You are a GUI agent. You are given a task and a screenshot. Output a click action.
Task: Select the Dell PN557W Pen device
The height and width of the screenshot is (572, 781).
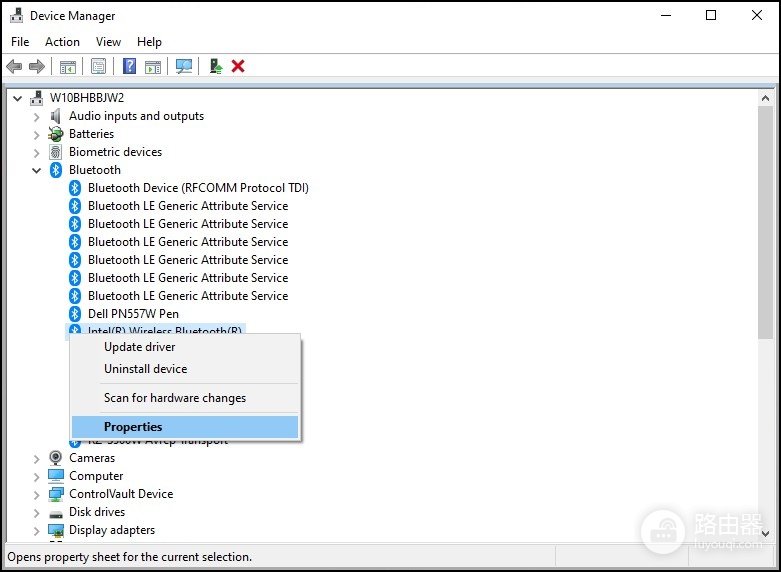[x=133, y=314]
